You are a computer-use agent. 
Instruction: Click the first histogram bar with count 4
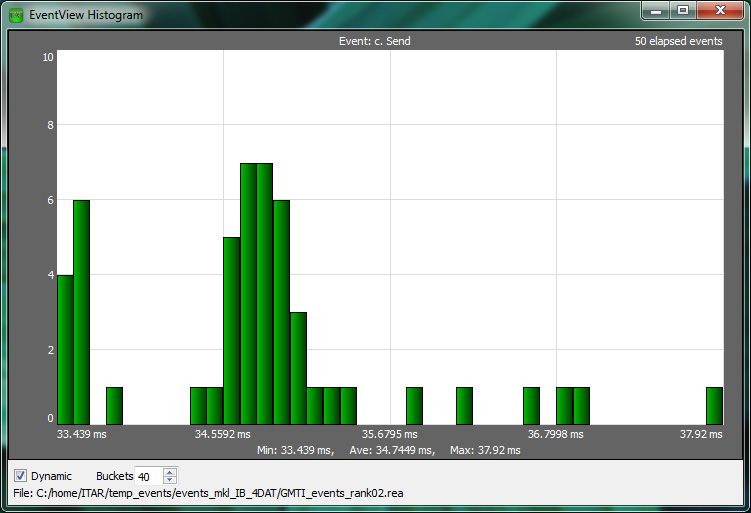pyautogui.click(x=65, y=350)
